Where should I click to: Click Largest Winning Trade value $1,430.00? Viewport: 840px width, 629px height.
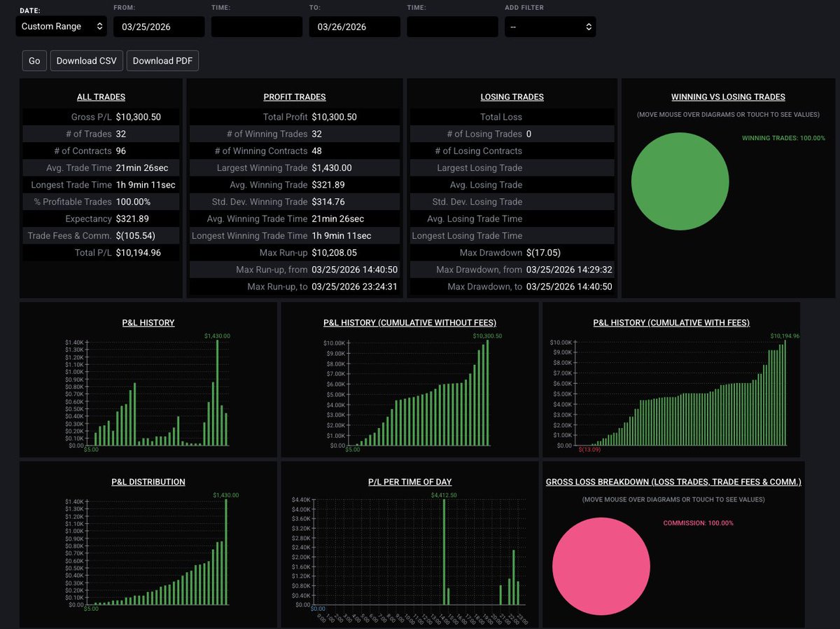pos(332,168)
